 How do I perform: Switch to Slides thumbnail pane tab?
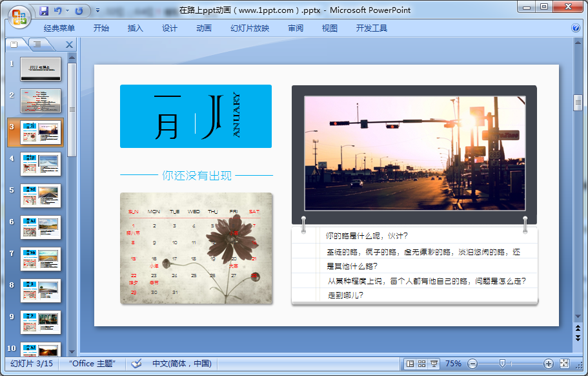click(x=14, y=45)
